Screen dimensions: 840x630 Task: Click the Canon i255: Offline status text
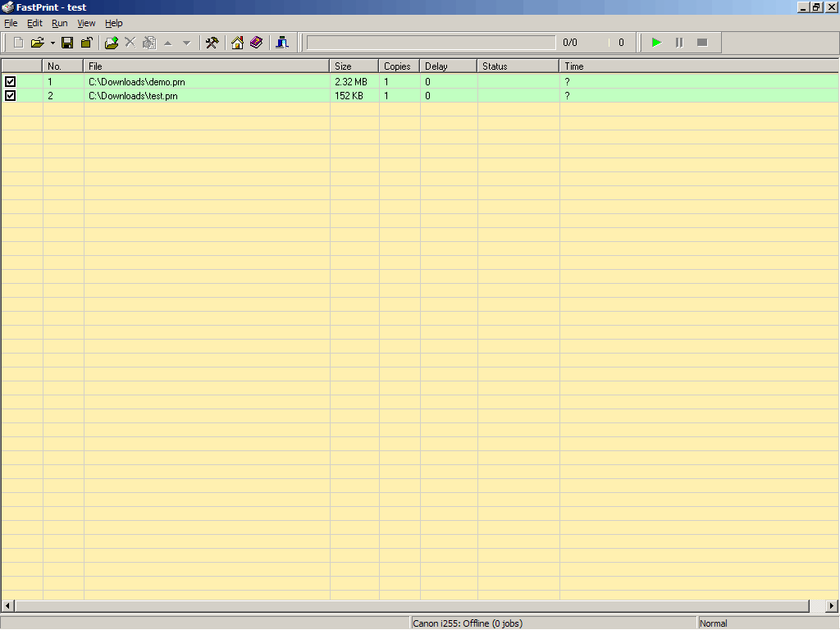pyautogui.click(x=467, y=623)
